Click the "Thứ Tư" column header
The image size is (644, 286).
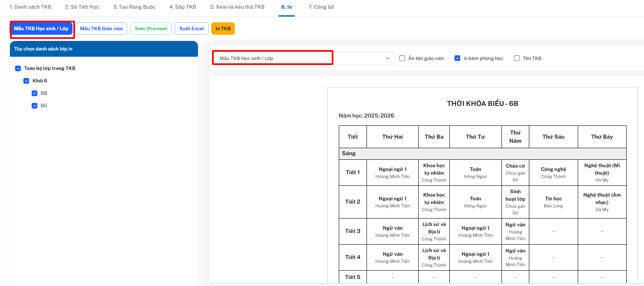tap(475, 137)
